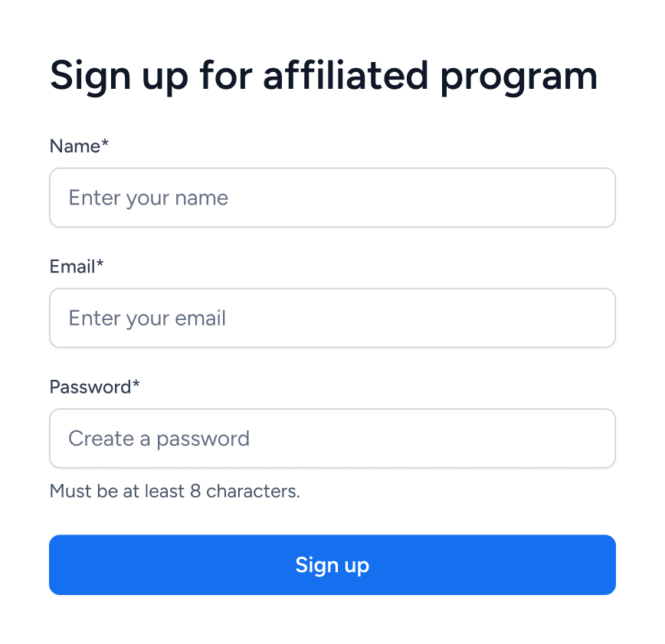
Task: Click the 'Sign up for affiliated program' heading
Action: pos(323,75)
